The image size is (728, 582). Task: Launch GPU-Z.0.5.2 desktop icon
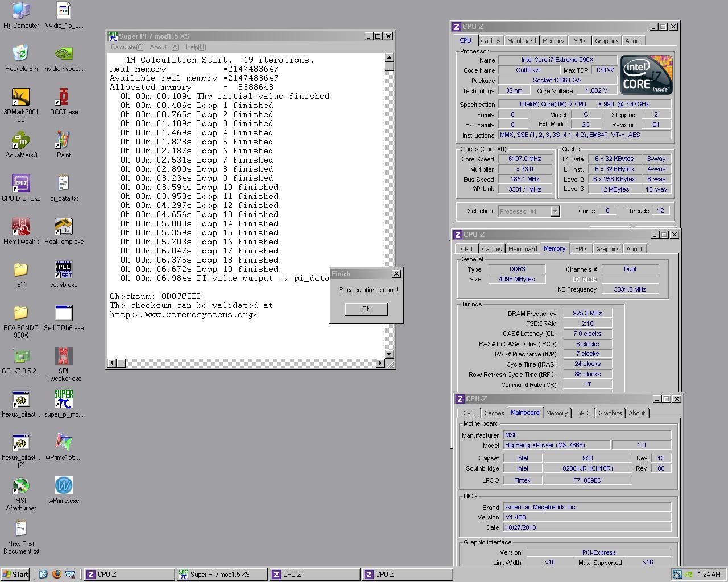[21, 360]
